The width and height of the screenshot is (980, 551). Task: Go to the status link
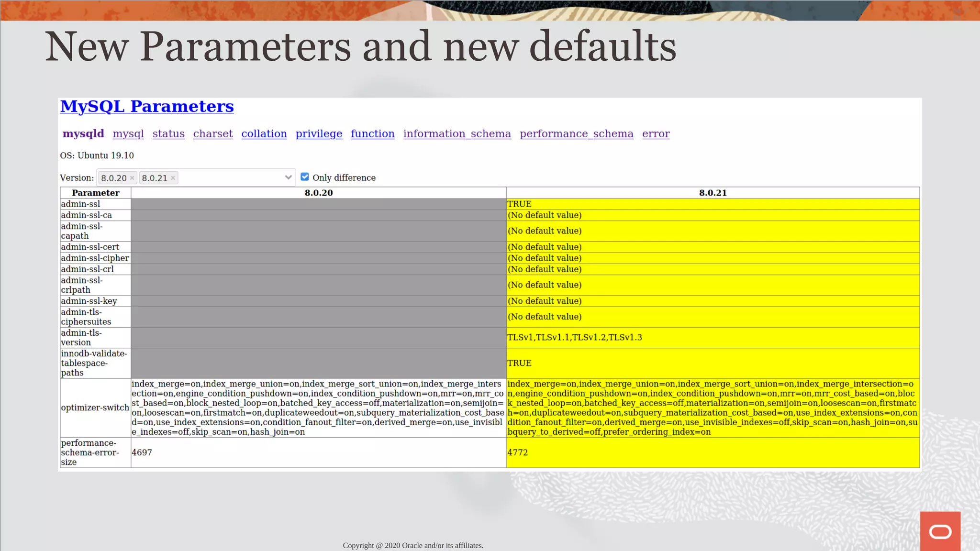pos(168,134)
